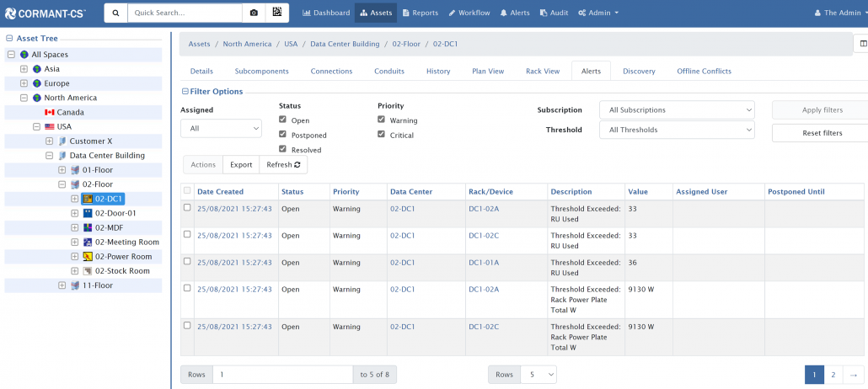The image size is (868, 389).
Task: Click the Export button
Action: 241,165
